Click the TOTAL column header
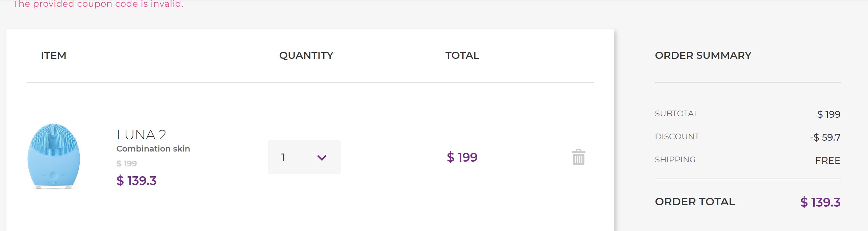 462,55
